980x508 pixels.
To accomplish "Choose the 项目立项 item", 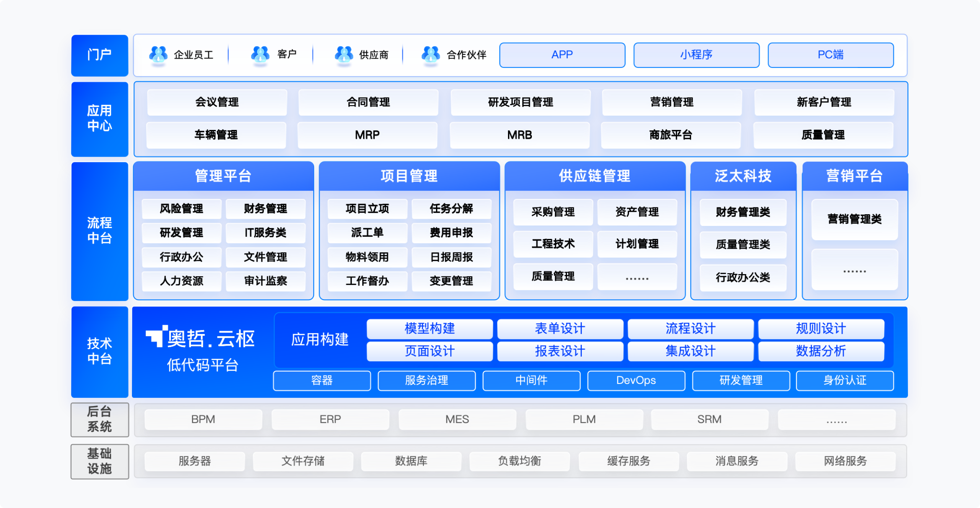I will (x=367, y=209).
